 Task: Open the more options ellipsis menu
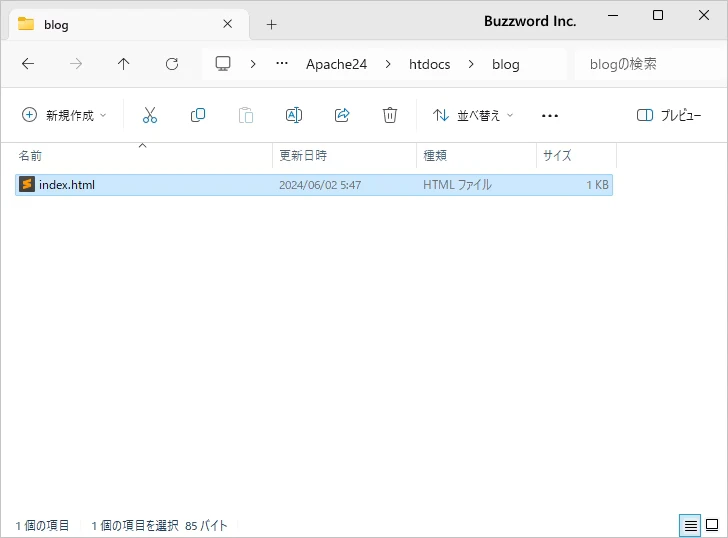pos(549,115)
